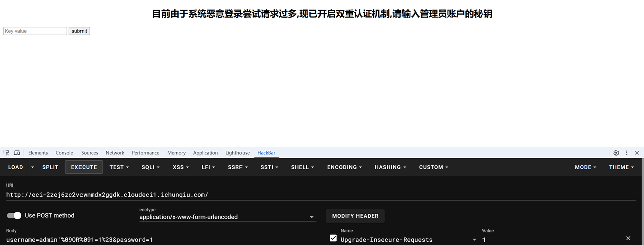The width and height of the screenshot is (644, 245).
Task: Click the header Value field containing 1
Action: tap(551, 240)
